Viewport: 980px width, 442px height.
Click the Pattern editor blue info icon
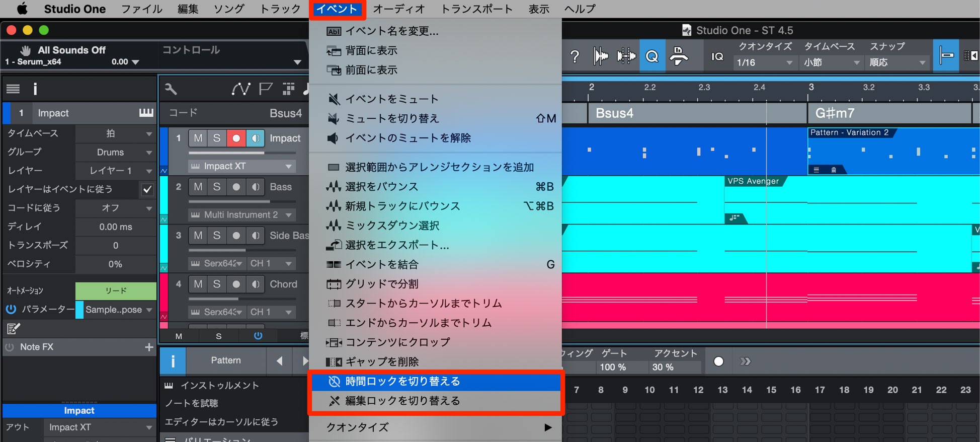(x=173, y=360)
